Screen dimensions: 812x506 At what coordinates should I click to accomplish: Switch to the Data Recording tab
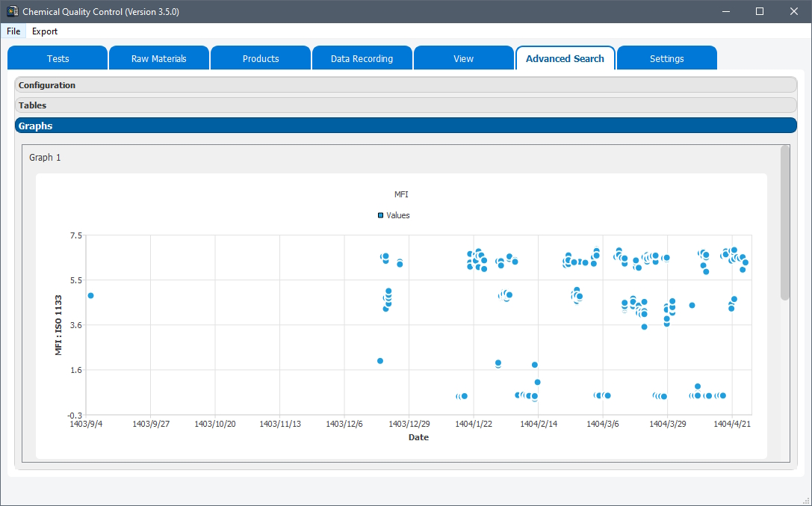point(362,58)
